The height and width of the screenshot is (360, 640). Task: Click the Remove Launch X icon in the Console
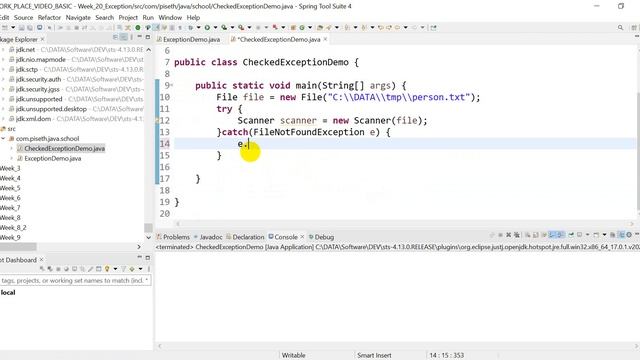click(x=509, y=235)
